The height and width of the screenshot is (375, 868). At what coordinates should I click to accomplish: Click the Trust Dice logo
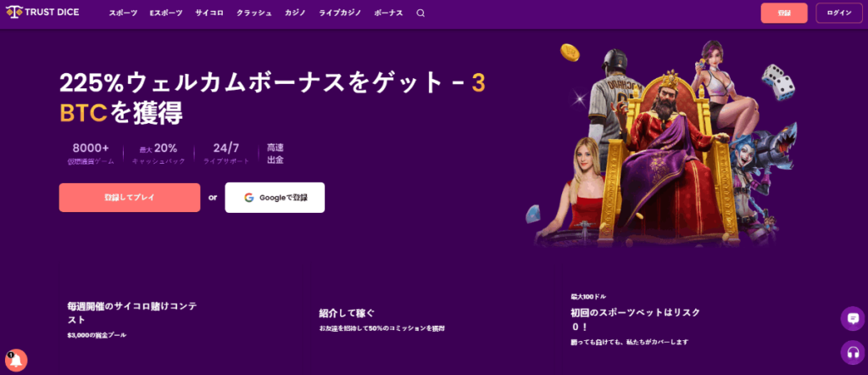42,12
